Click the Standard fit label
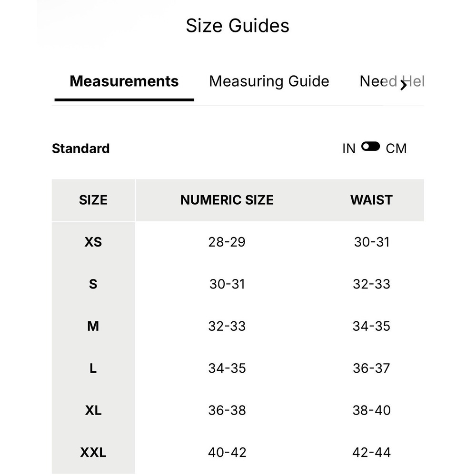Viewport: 476px width, 476px height. (81, 149)
